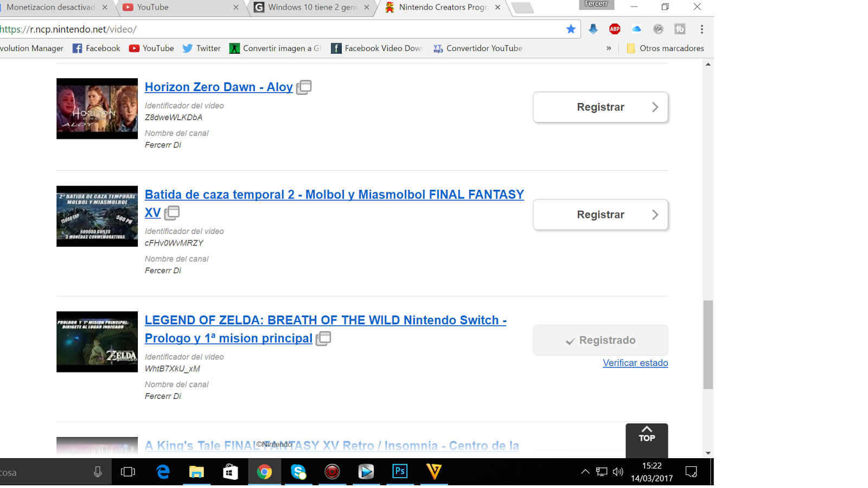
Task: Click the blue download arrow extension icon
Action: pyautogui.click(x=593, y=29)
